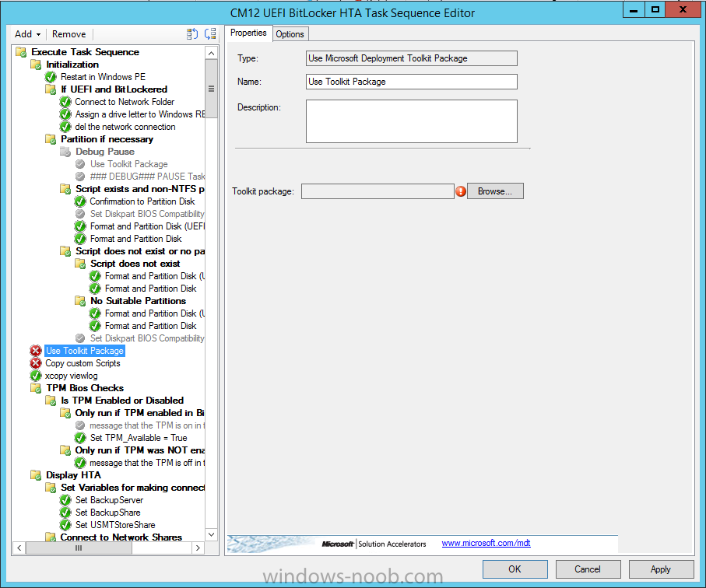Click the Display HTA folder icon
The image size is (706, 588).
click(x=36, y=475)
